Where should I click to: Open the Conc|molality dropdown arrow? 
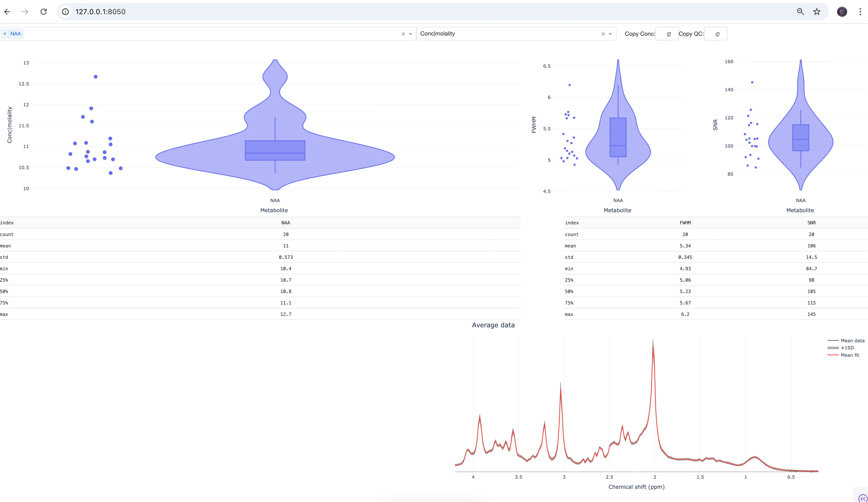click(610, 34)
